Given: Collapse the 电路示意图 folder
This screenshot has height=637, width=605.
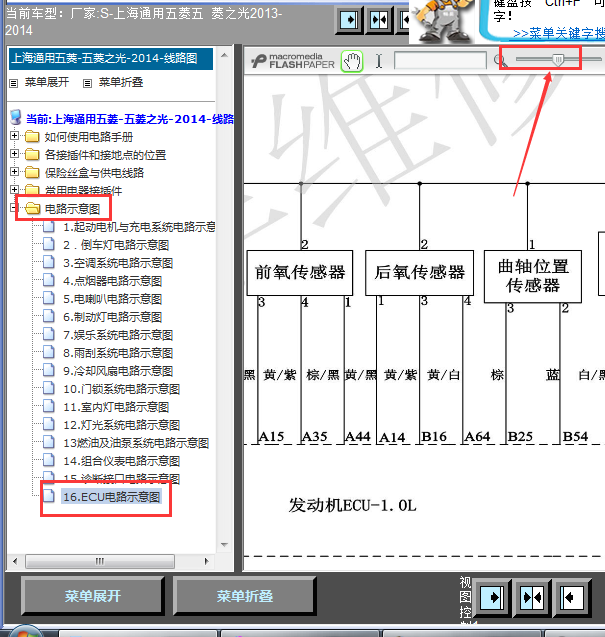Looking at the screenshot, I should [x=14, y=208].
